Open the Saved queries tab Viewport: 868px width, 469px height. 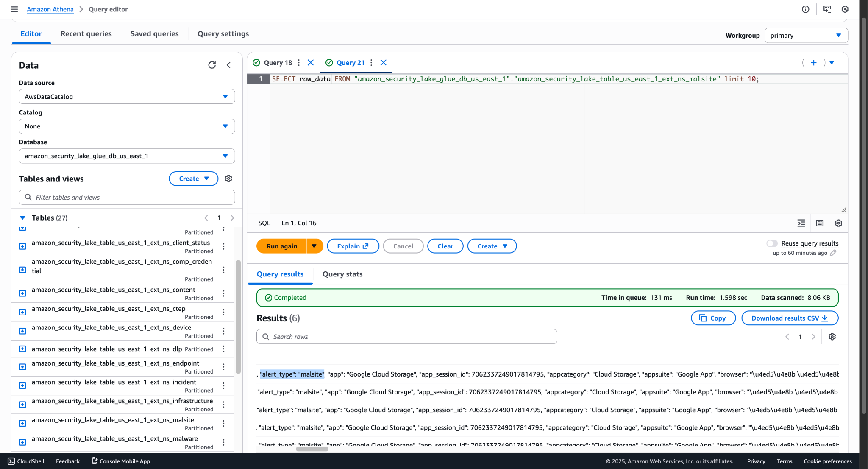pos(154,34)
